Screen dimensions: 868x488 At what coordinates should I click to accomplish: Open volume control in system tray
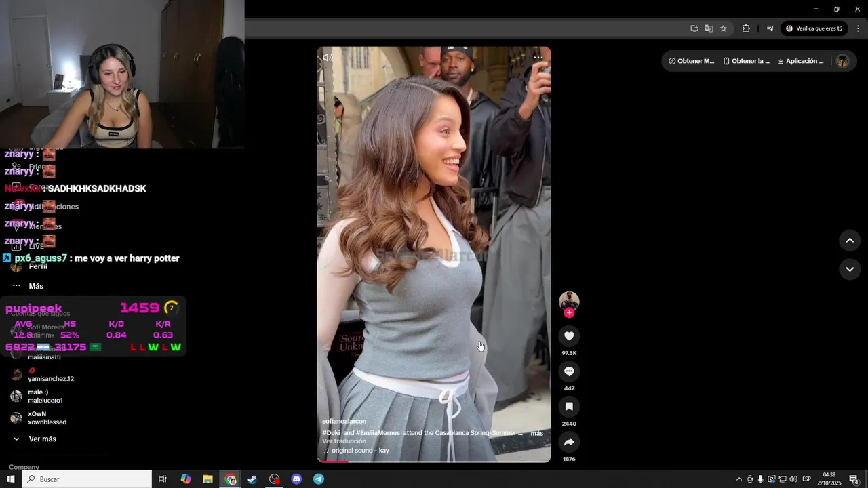(x=793, y=479)
